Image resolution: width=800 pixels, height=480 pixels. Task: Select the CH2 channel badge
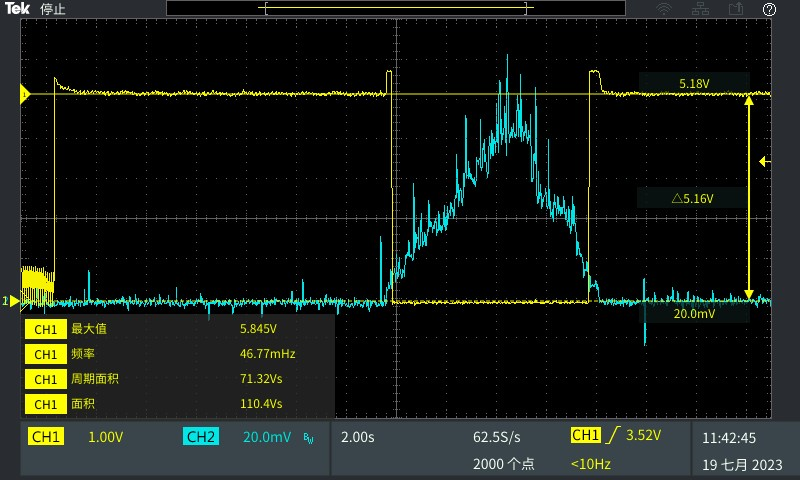tap(201, 437)
